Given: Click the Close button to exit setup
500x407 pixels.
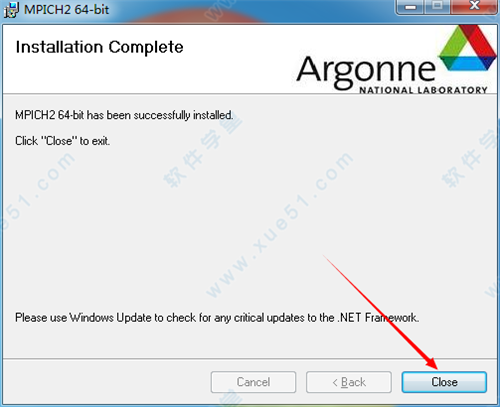Looking at the screenshot, I should (444, 382).
